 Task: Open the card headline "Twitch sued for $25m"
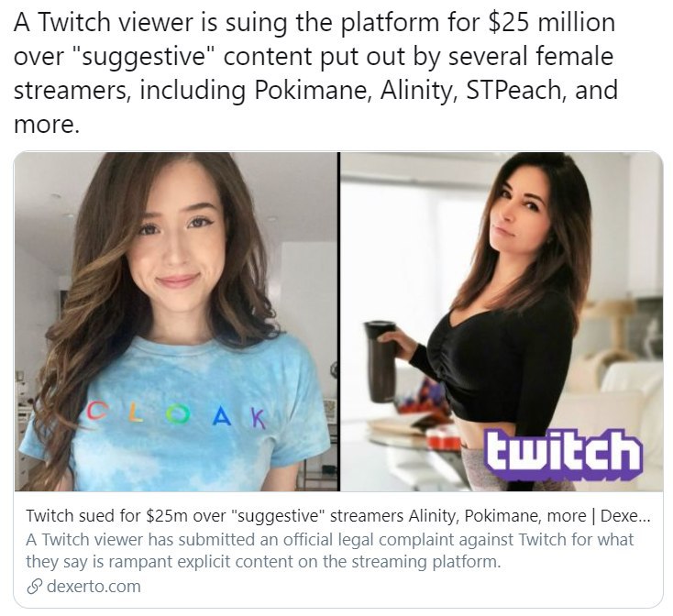[x=338, y=515]
